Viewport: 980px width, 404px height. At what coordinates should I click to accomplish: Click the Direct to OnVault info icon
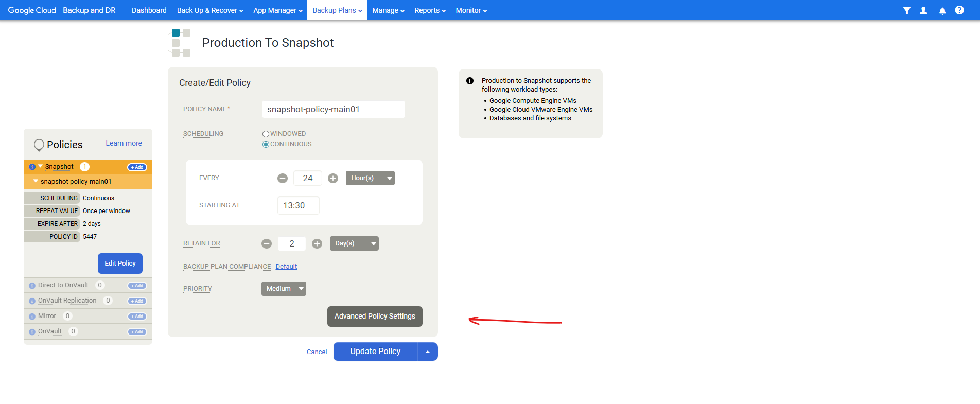click(x=32, y=286)
